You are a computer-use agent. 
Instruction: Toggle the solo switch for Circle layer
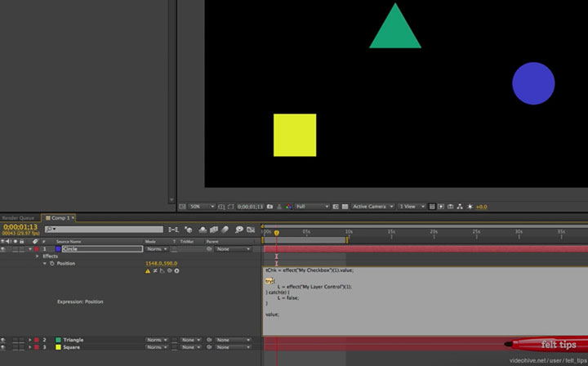[16, 249]
